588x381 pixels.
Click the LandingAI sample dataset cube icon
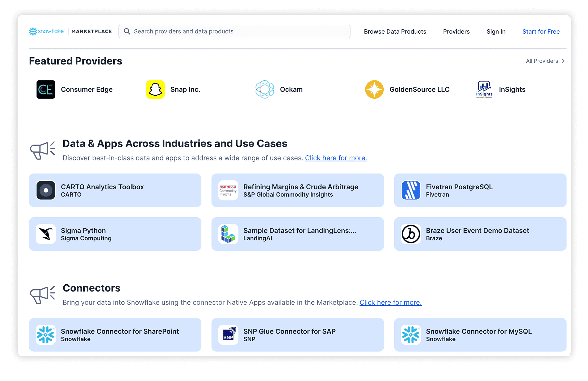(228, 234)
